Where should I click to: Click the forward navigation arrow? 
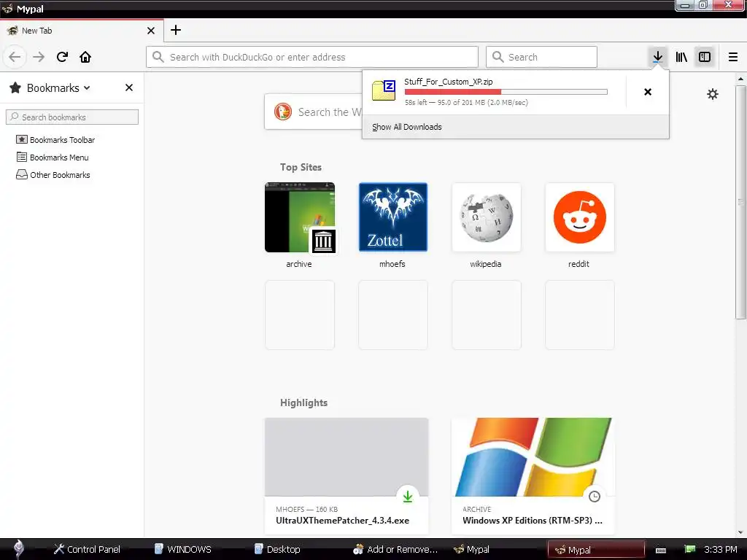pos(39,57)
